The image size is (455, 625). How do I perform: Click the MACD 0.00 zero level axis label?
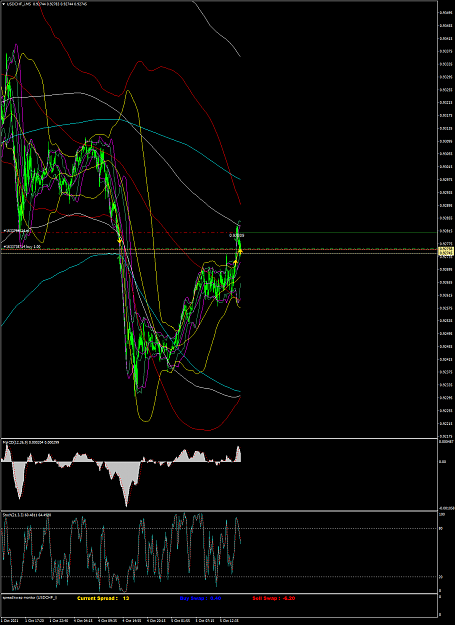(x=442, y=462)
